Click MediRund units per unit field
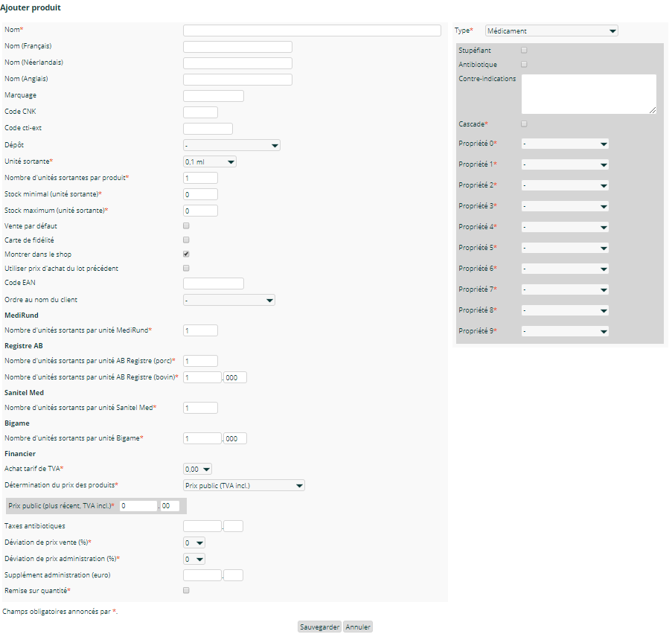 pos(200,330)
